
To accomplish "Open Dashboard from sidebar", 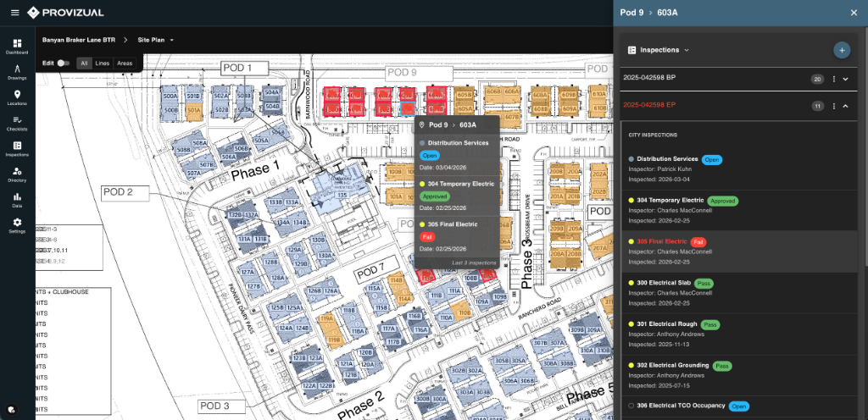I will (x=17, y=47).
